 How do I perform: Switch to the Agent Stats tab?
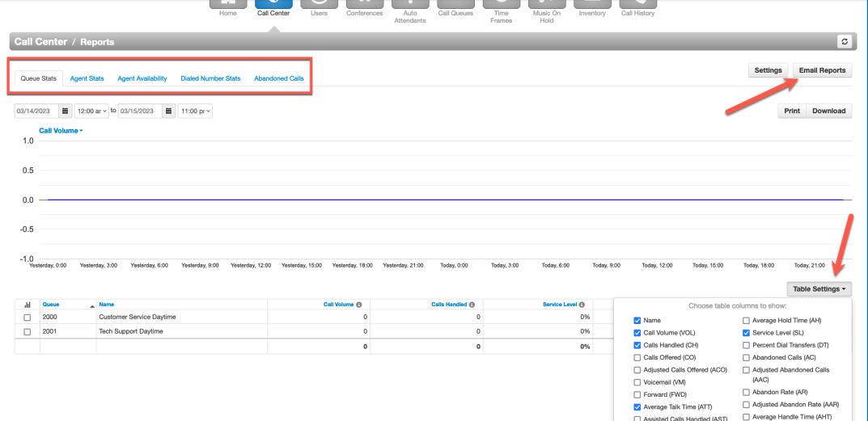tap(87, 78)
